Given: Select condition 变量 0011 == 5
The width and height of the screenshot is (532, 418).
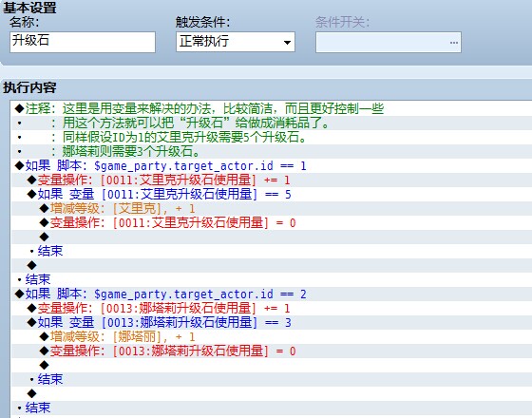Looking at the screenshot, I should pos(272,194).
